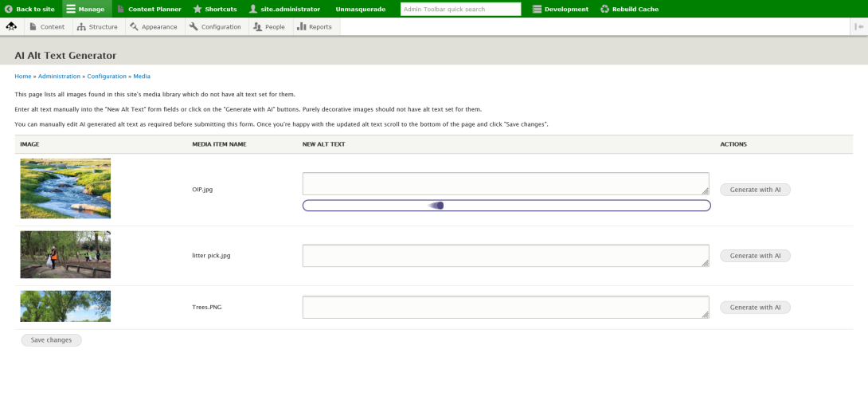868x416 pixels.
Task: Click the Trees.PNG alt text field
Action: click(x=506, y=307)
